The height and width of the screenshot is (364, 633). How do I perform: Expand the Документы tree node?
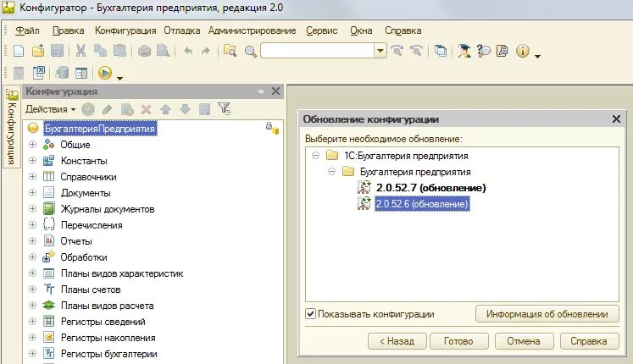click(33, 193)
